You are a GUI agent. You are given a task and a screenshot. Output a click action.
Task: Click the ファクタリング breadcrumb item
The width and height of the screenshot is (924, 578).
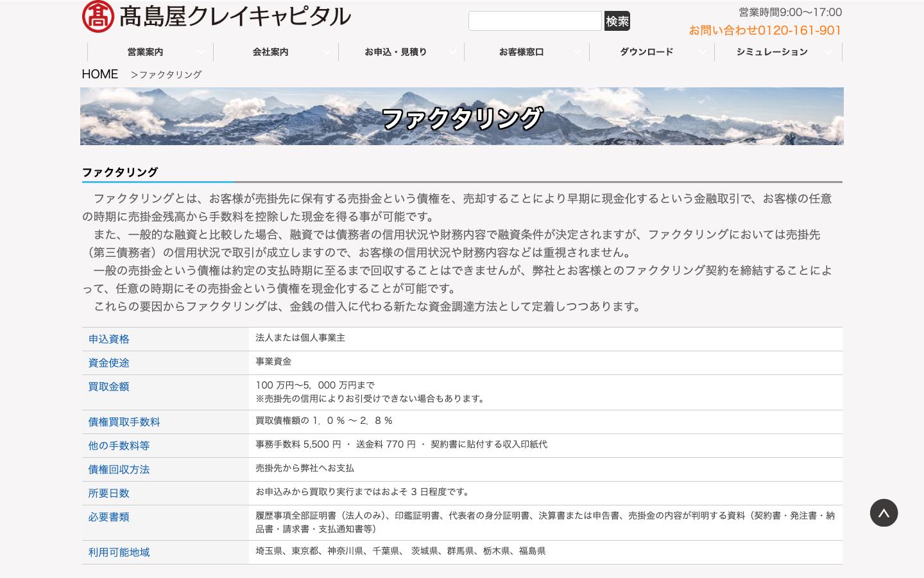(170, 74)
